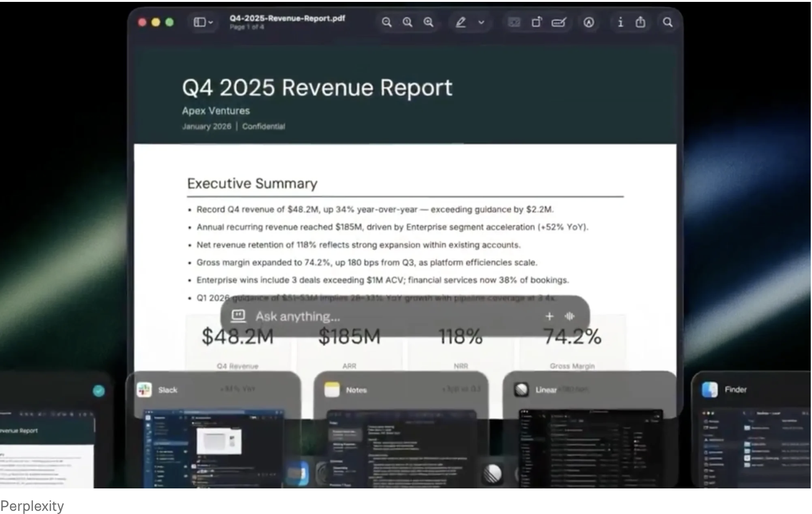Click the 74.2% Gross Margin figure
This screenshot has height=514, width=812.
[572, 337]
